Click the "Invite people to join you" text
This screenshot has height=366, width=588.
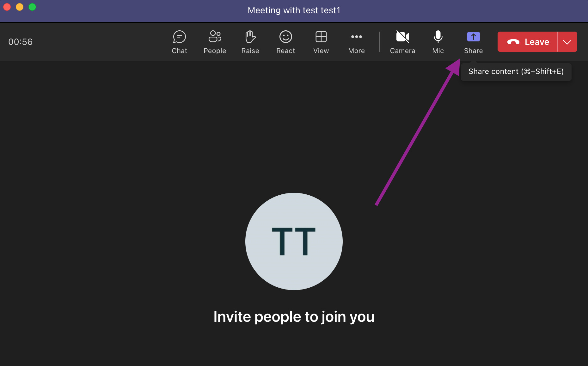(294, 317)
